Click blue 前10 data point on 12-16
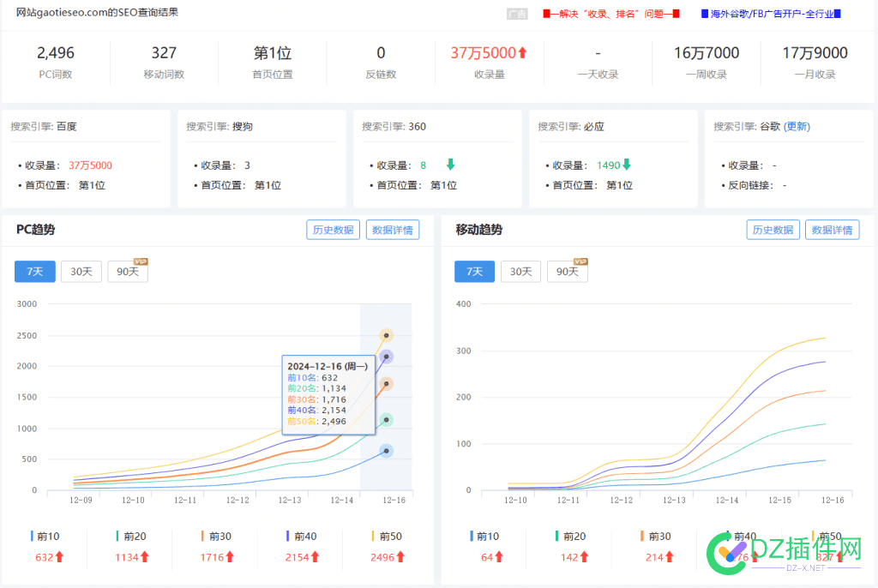 click(x=386, y=451)
